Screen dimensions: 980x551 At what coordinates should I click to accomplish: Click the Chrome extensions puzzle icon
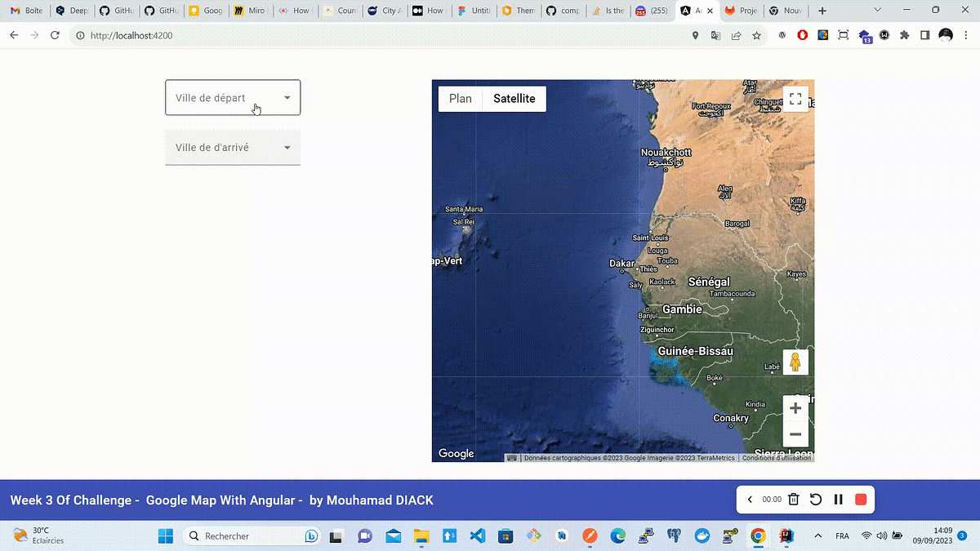[904, 35]
